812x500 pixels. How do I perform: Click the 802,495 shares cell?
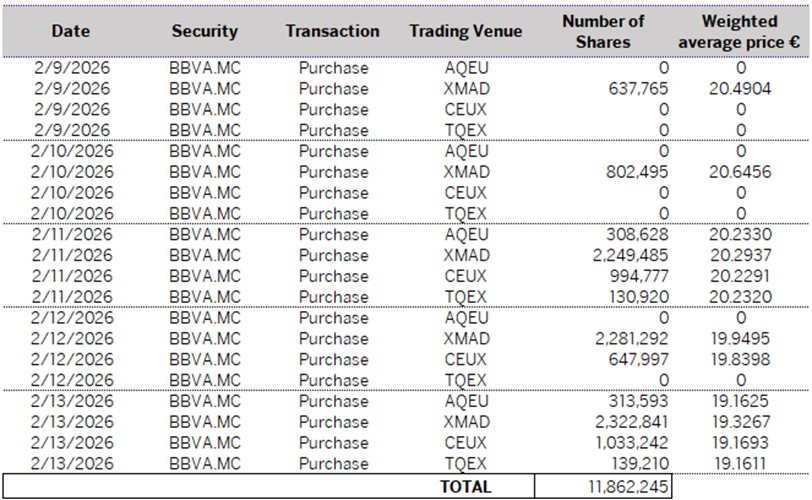click(639, 173)
